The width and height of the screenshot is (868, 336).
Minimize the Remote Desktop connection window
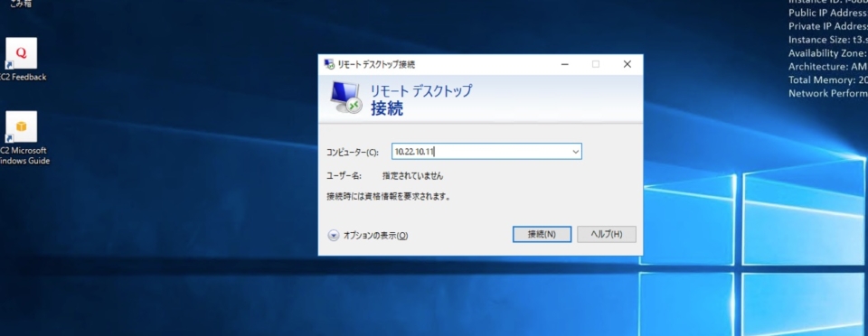tap(564, 64)
